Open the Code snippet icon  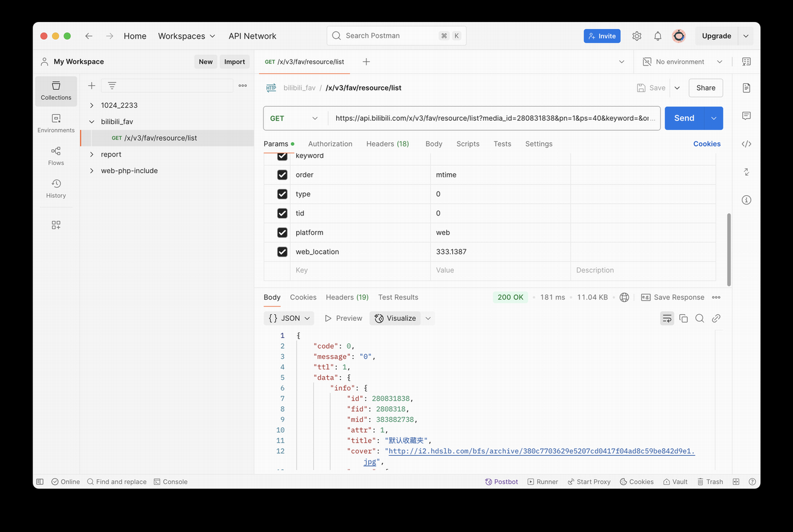pyautogui.click(x=746, y=143)
